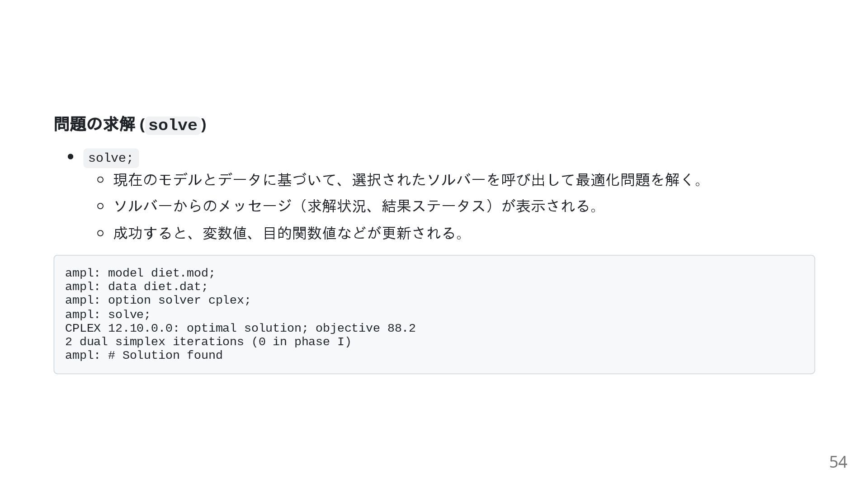This screenshot has height=488, width=868.
Task: Click hollow bullet before ソルバーからの line
Action: (x=101, y=206)
